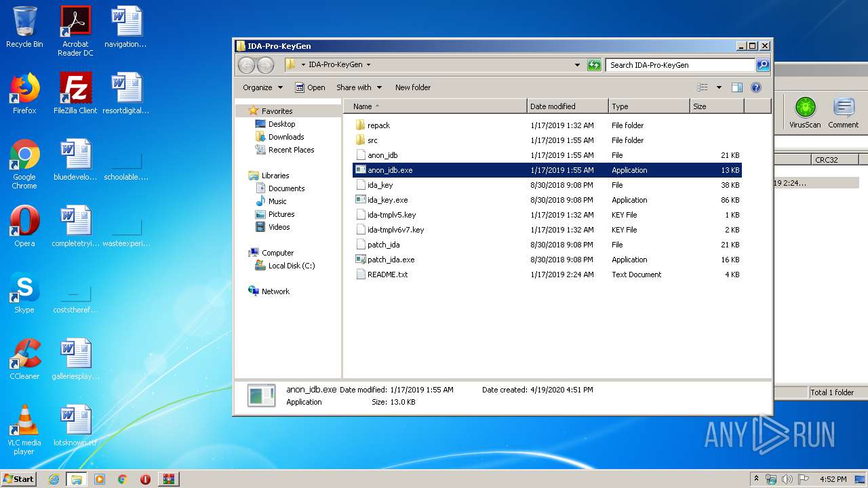Select Network in navigation pane

[x=275, y=291]
